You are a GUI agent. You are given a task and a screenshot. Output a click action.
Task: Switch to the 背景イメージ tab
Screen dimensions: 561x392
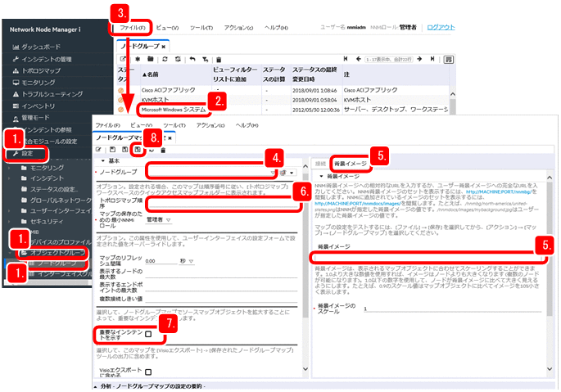351,164
